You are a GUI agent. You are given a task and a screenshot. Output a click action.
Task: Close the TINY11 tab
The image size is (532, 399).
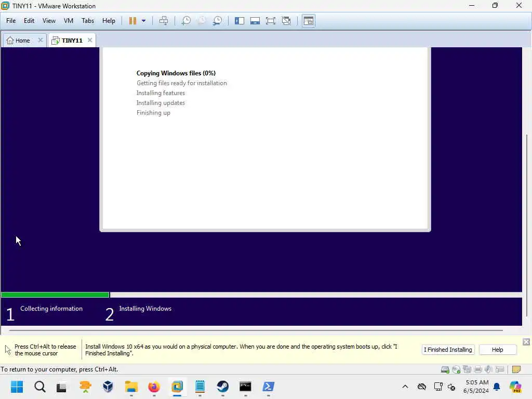coord(90,40)
